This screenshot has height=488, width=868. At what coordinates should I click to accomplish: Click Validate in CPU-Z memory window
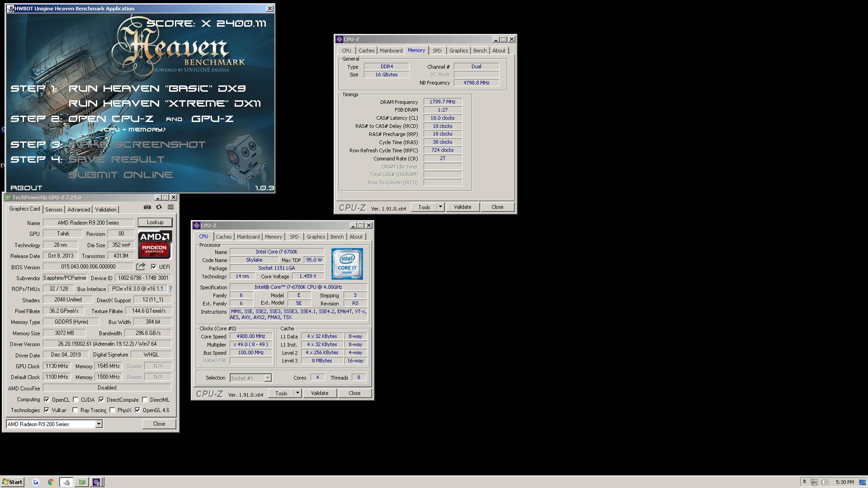462,207
